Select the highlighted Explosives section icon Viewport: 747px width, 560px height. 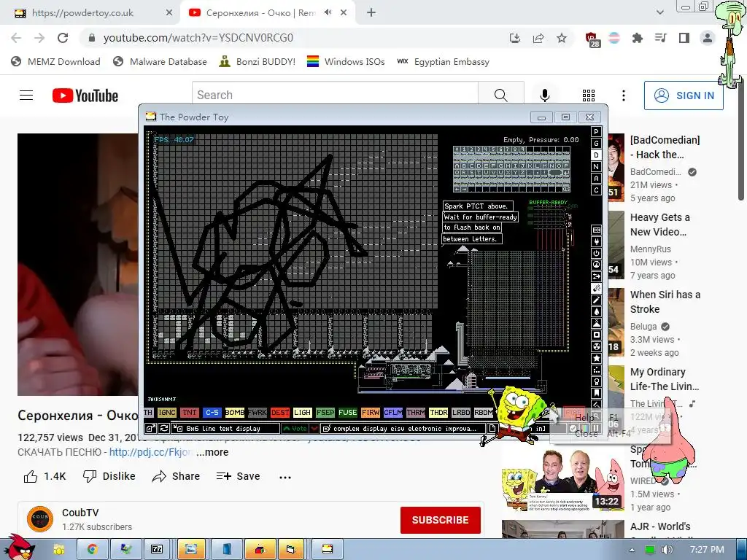pyautogui.click(x=596, y=288)
